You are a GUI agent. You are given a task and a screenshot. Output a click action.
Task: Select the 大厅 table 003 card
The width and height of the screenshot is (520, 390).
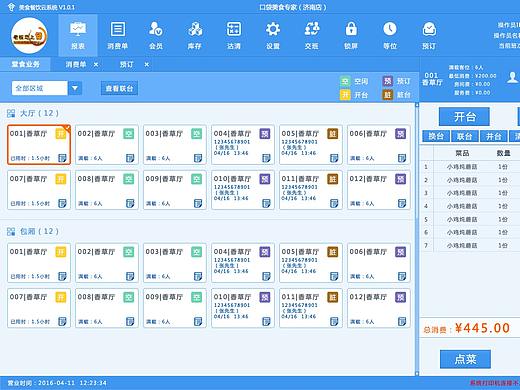pyautogui.click(x=175, y=145)
